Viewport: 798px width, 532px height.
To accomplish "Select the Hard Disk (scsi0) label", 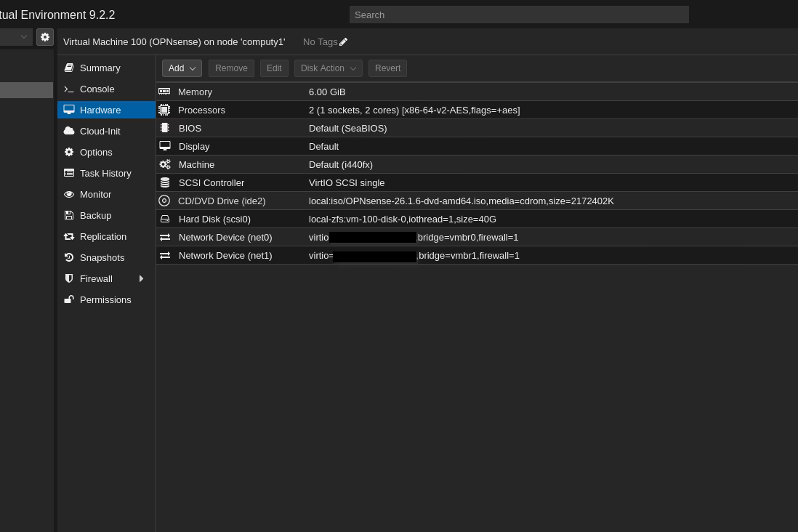I will coord(214,219).
